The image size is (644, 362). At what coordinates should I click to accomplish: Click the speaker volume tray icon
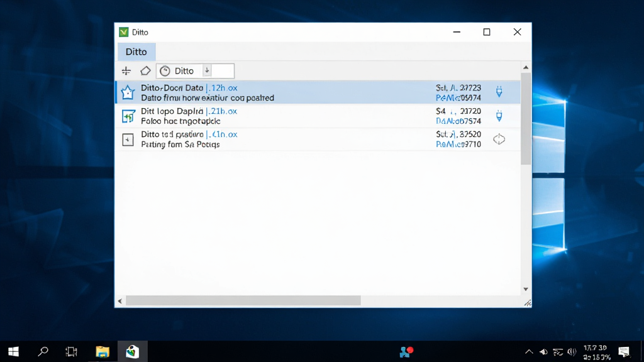click(x=543, y=352)
